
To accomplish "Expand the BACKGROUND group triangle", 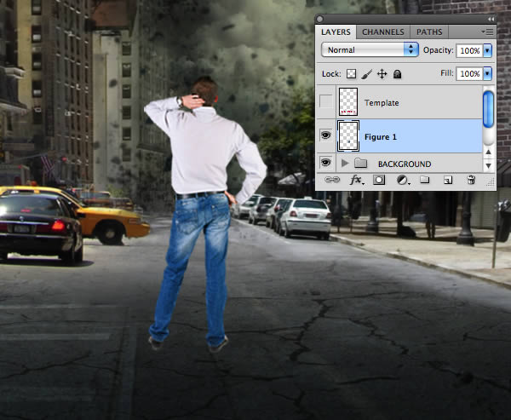I will [x=345, y=163].
